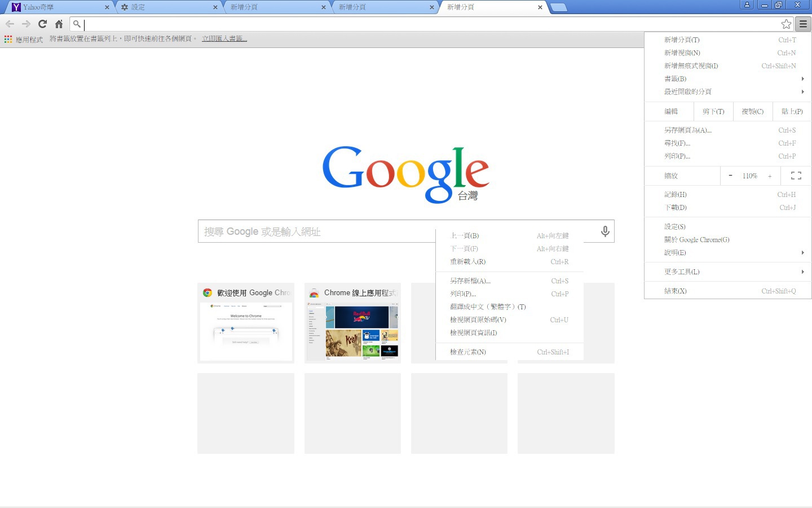This screenshot has width=812, height=508.
Task: Click 貼上(P) in the edit row
Action: pyautogui.click(x=792, y=111)
